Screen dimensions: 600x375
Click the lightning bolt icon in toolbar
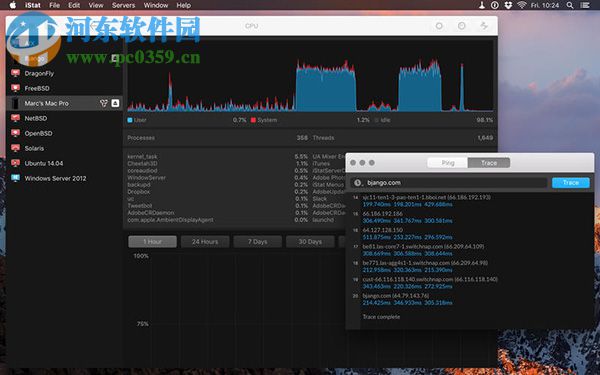click(x=484, y=26)
